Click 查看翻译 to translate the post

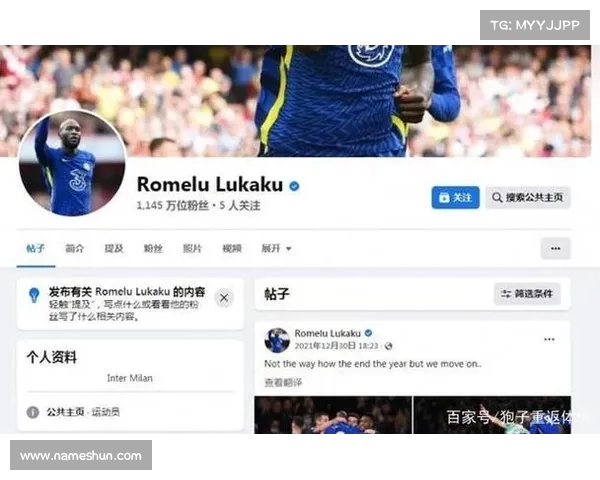(x=283, y=382)
